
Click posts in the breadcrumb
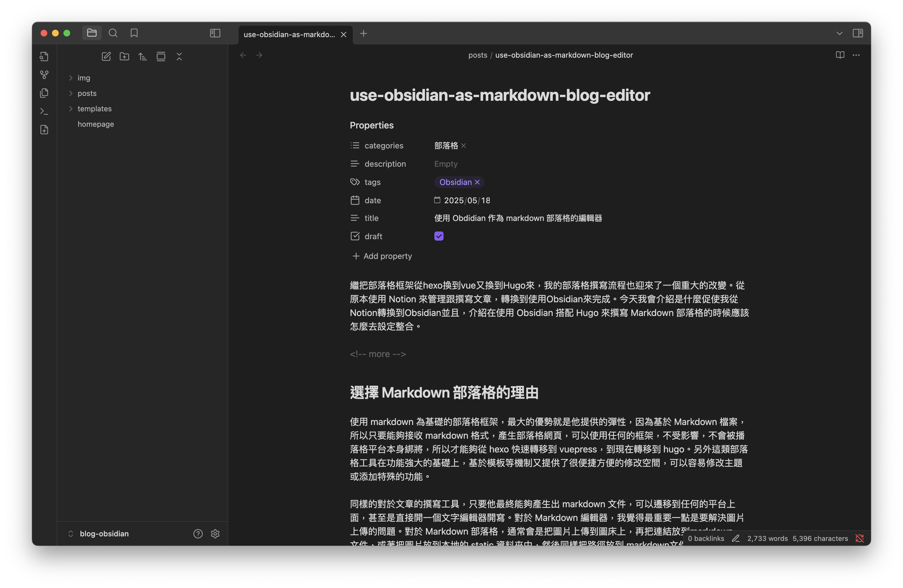point(478,55)
